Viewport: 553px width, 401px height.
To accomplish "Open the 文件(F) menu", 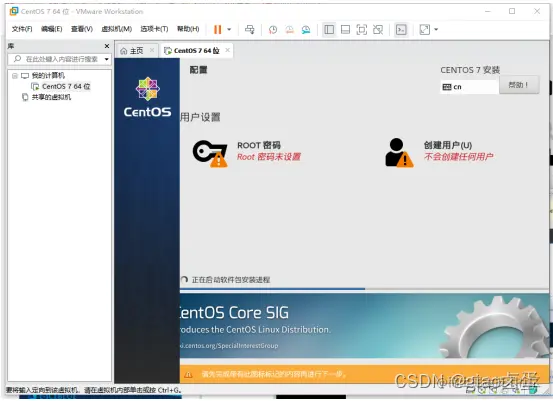I will pyautogui.click(x=22, y=29).
